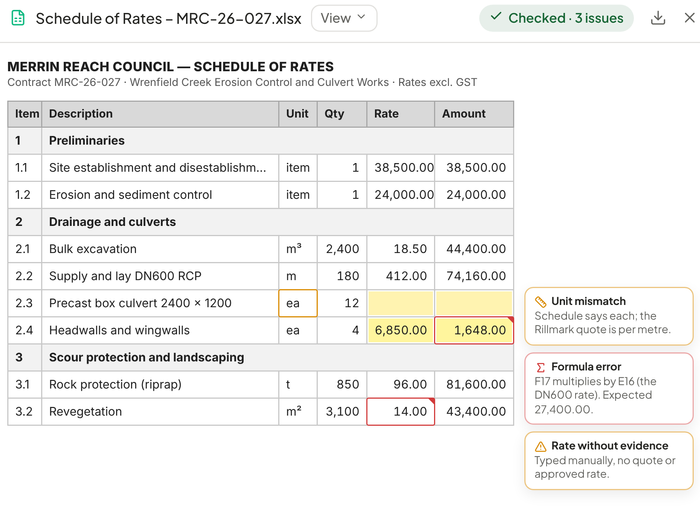The width and height of the screenshot is (700, 510).
Task: Select the m² unit cell for Revegetation
Action: [x=298, y=412]
